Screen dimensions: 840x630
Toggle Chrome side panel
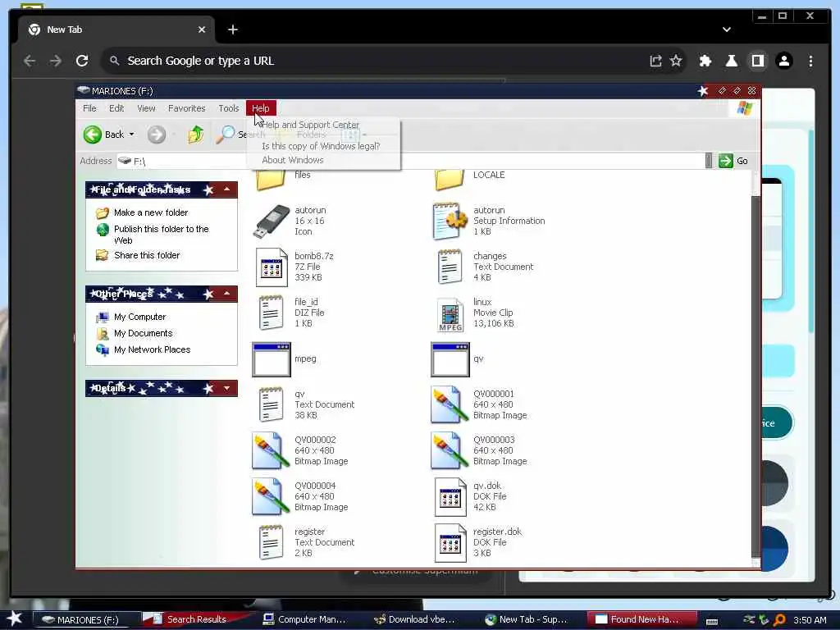pyautogui.click(x=757, y=61)
